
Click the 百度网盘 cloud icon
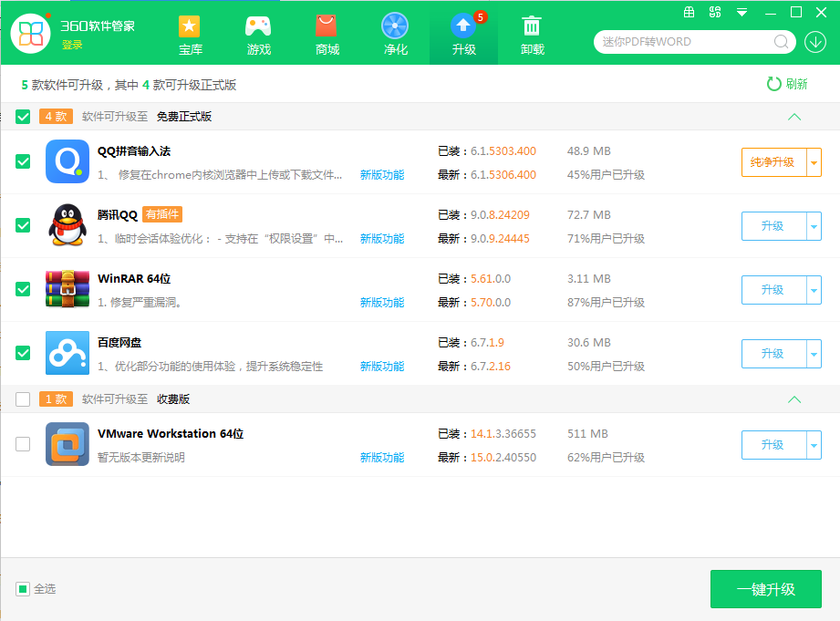67,353
